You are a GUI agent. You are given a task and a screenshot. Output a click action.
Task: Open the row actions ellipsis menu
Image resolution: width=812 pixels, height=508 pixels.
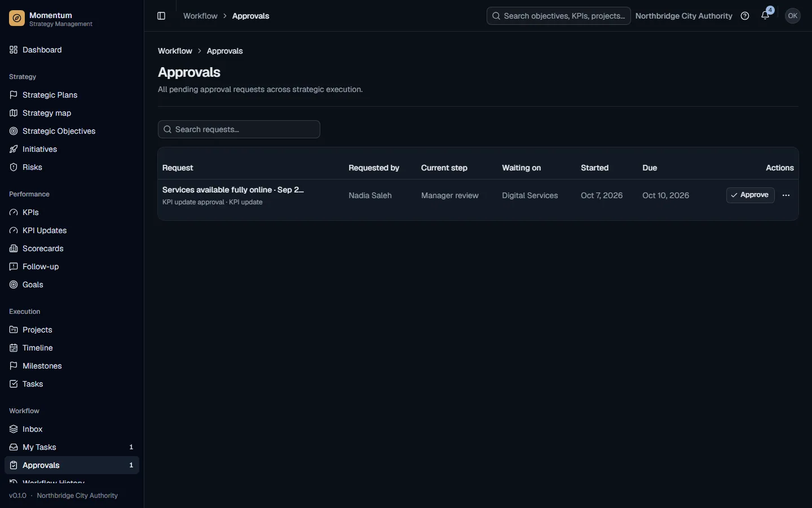pyautogui.click(x=786, y=195)
